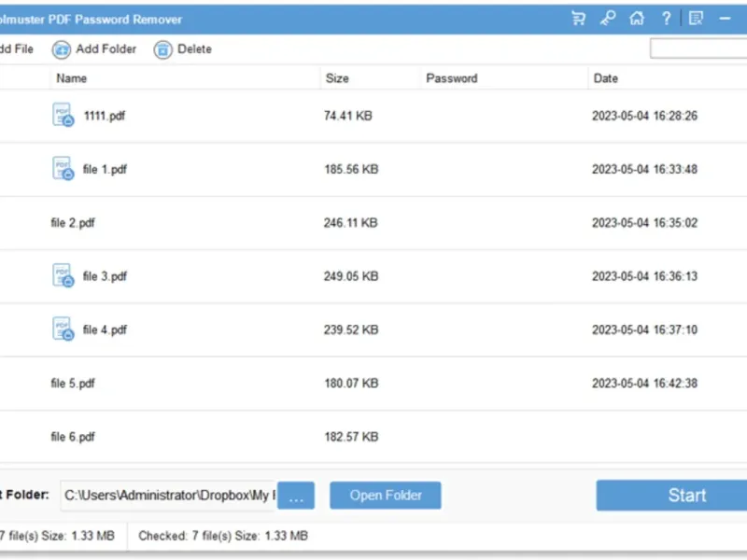This screenshot has width=747, height=560.
Task: Focus the output folder path field
Action: pyautogui.click(x=169, y=496)
